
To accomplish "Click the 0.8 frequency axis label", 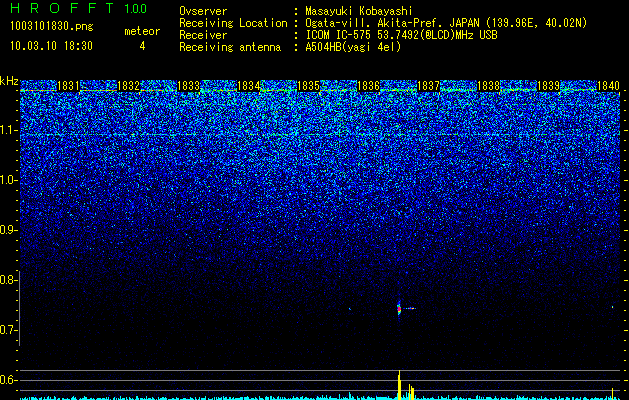I will click(x=8, y=280).
